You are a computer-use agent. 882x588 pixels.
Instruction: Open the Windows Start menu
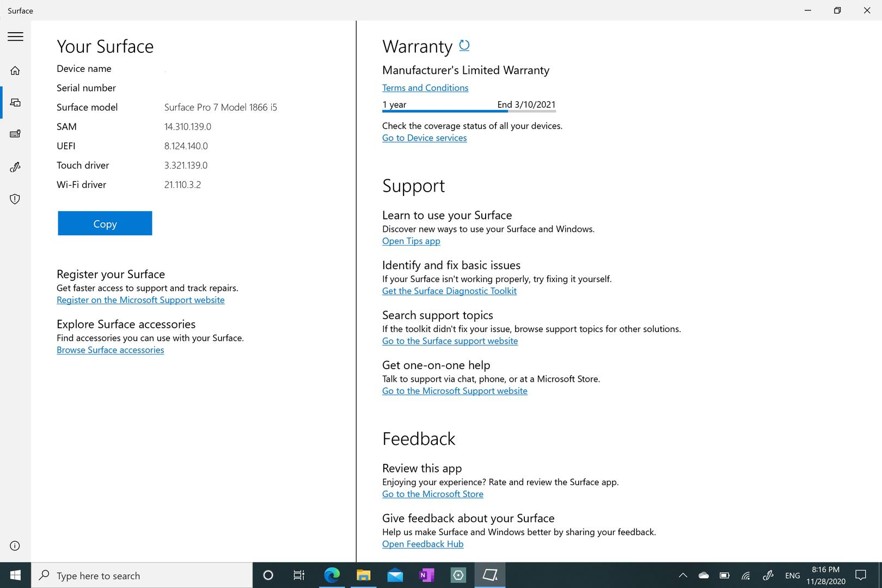click(x=15, y=575)
